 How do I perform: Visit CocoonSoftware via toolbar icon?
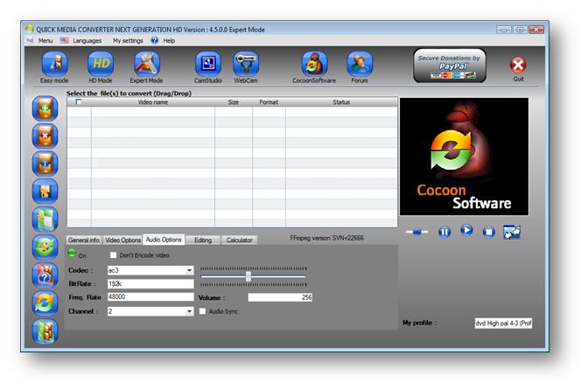(x=314, y=64)
